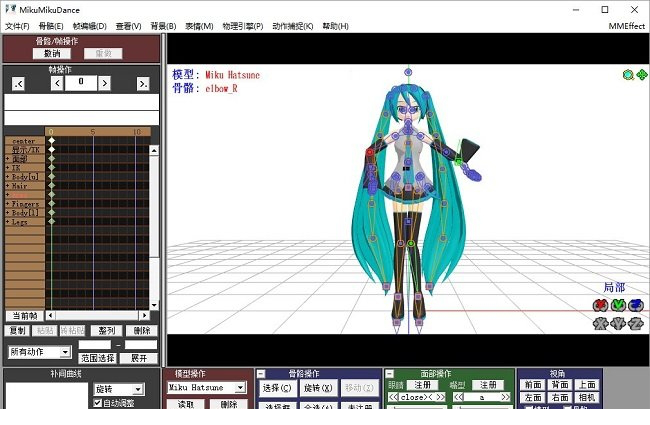Switch view to 相机

click(x=587, y=398)
